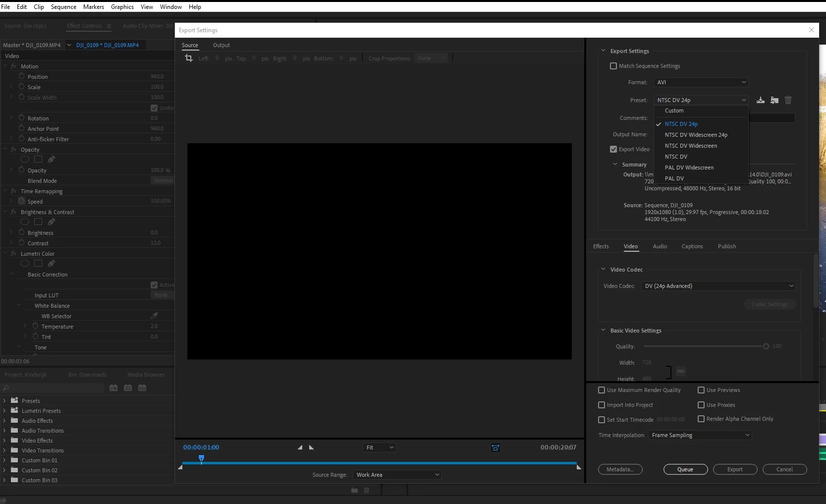The width and height of the screenshot is (826, 504).
Task: Click the Set Out Point triangle
Action: coord(311,448)
